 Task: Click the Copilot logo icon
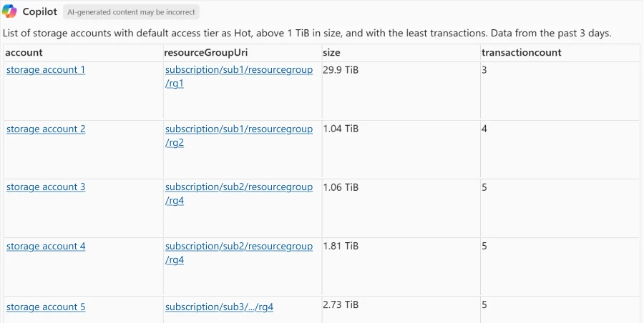pos(9,12)
